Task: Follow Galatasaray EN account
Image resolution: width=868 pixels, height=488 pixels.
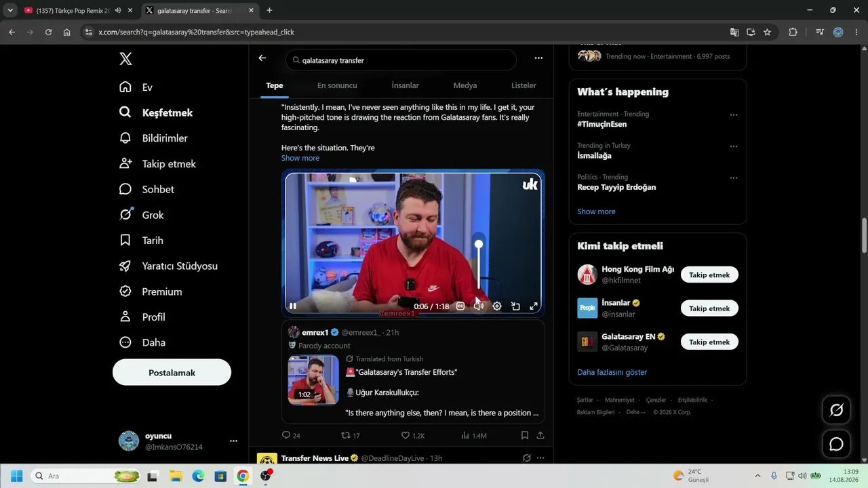Action: [x=709, y=342]
